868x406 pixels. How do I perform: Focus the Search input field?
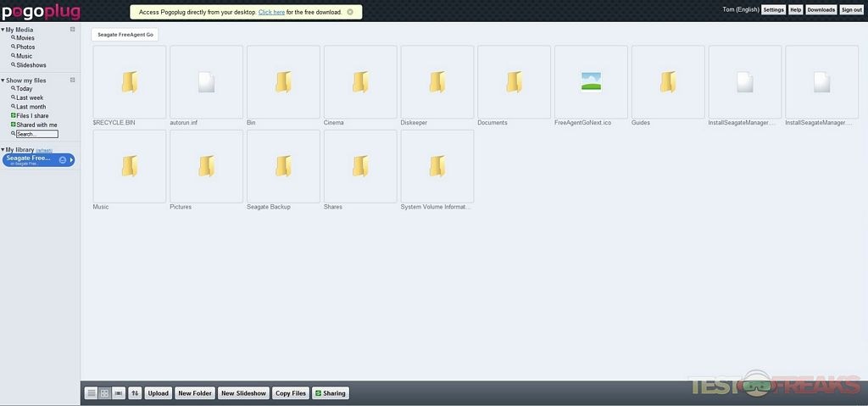[x=37, y=134]
